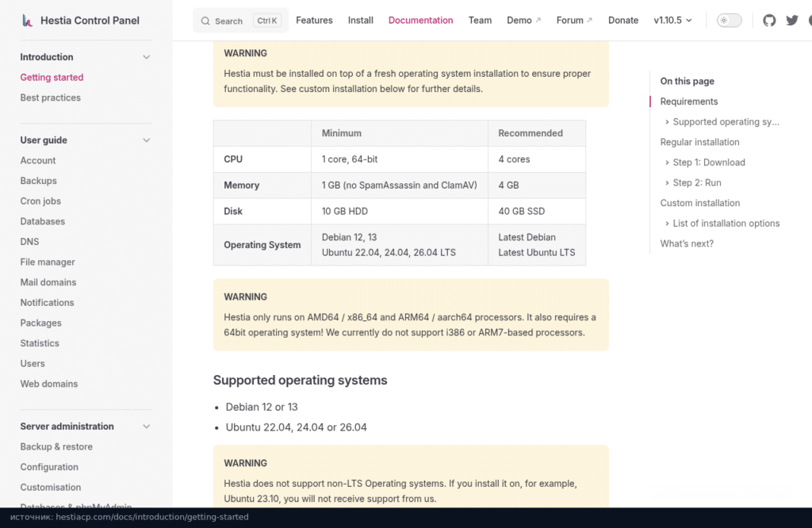Screen dimensions: 812x528
Task: Open the DNS guide page
Action: click(29, 242)
